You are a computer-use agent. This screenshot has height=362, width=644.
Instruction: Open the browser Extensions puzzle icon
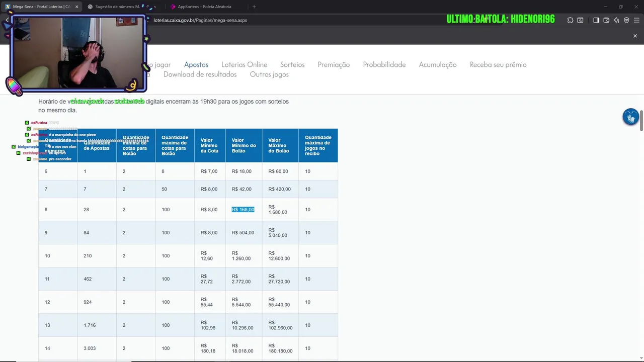coord(570,20)
